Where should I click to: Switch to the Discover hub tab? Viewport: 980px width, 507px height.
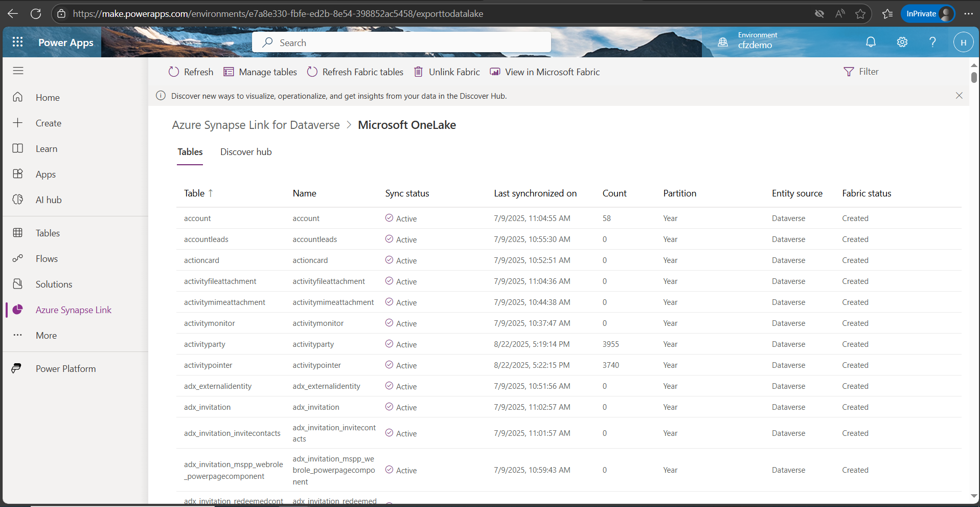[246, 152]
